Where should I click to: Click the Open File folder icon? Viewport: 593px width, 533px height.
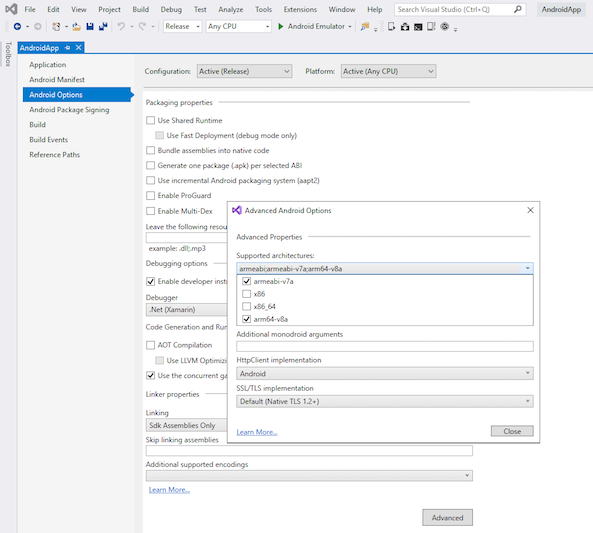coord(77,26)
